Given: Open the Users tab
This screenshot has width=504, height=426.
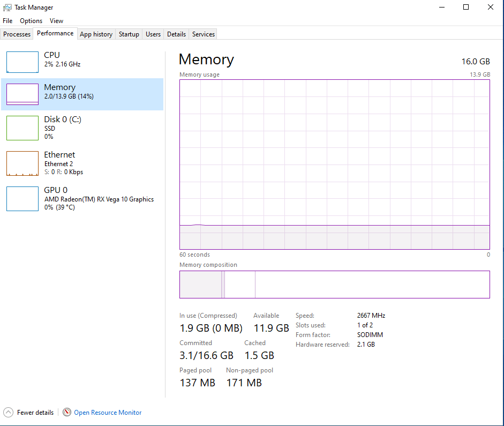Looking at the screenshot, I should click(153, 34).
